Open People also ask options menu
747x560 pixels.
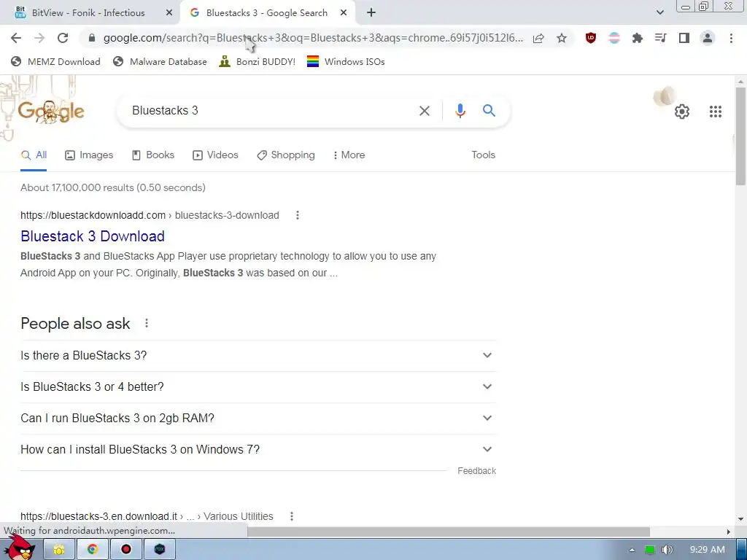click(x=147, y=323)
